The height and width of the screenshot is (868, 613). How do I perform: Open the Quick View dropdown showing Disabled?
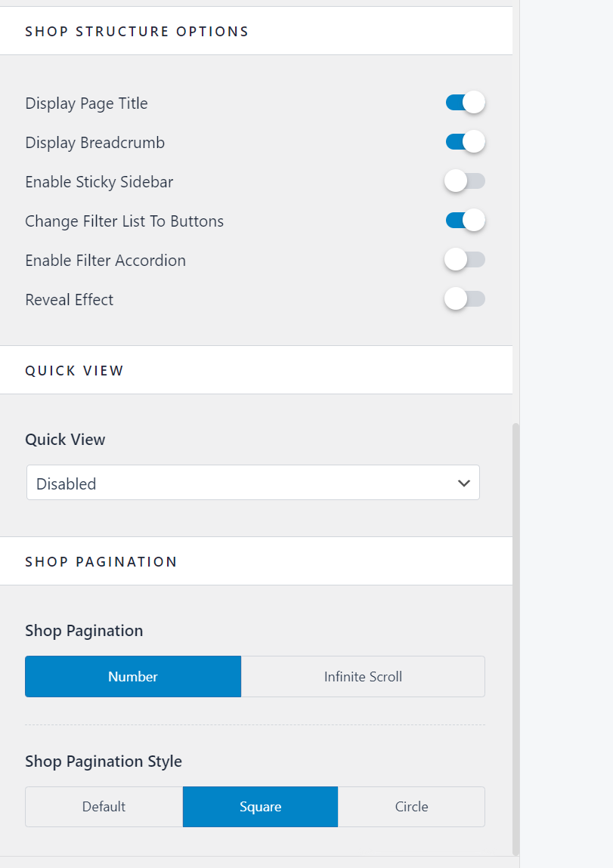pos(252,483)
